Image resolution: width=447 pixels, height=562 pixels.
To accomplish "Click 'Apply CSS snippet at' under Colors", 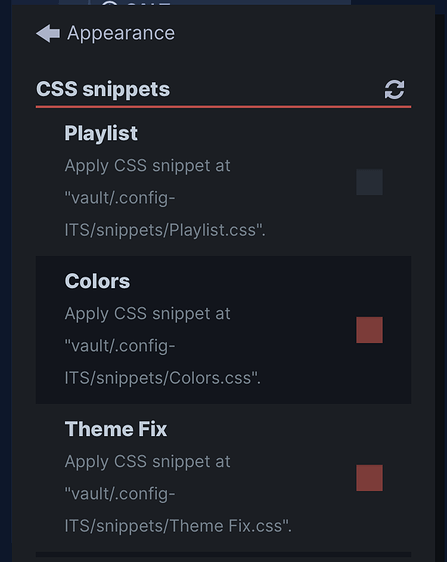I will point(147,314).
